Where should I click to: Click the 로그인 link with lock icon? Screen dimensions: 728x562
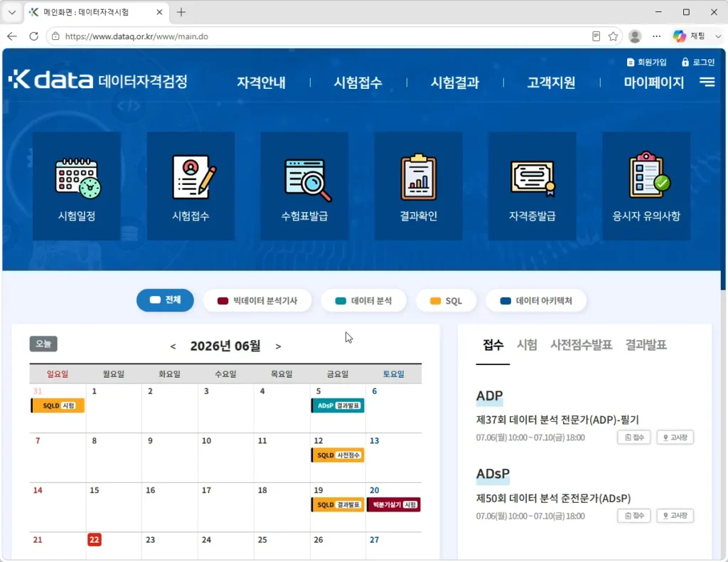click(698, 62)
